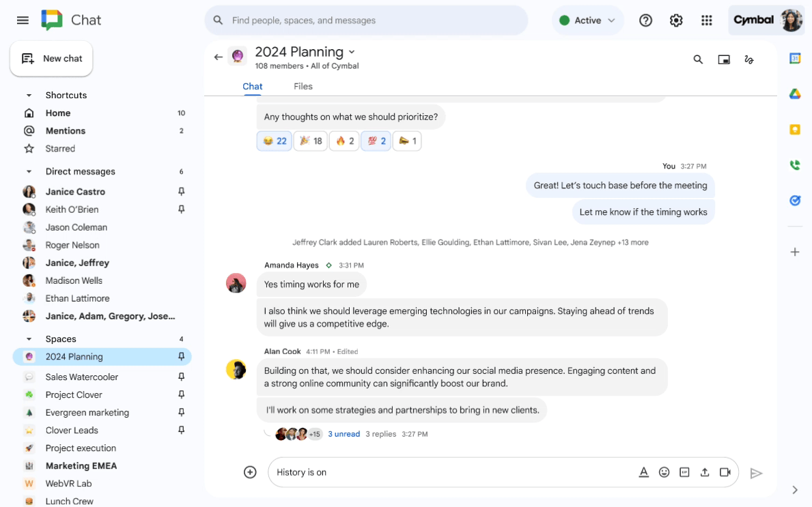Viewport: 812px width, 507px height.
Task: Open the Google apps grid icon
Action: click(707, 20)
